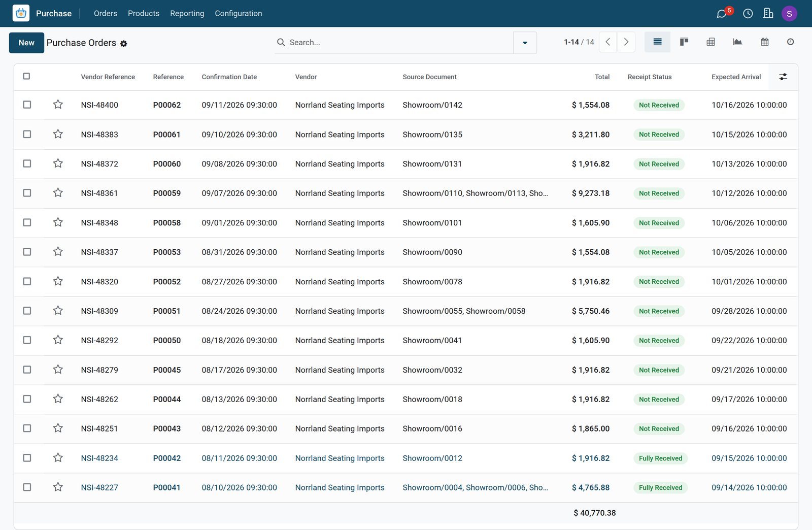The image size is (812, 530).
Task: Switch to activity view
Action: (x=790, y=42)
